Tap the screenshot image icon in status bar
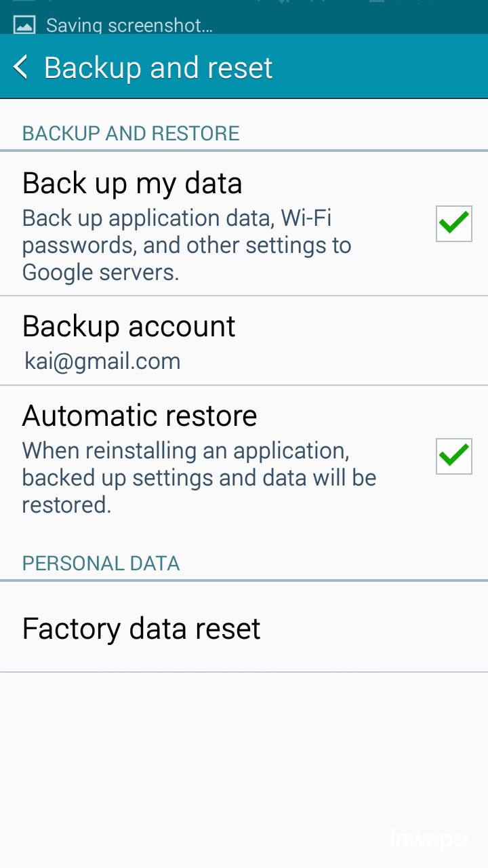The height and width of the screenshot is (868, 488). pyautogui.click(x=24, y=26)
